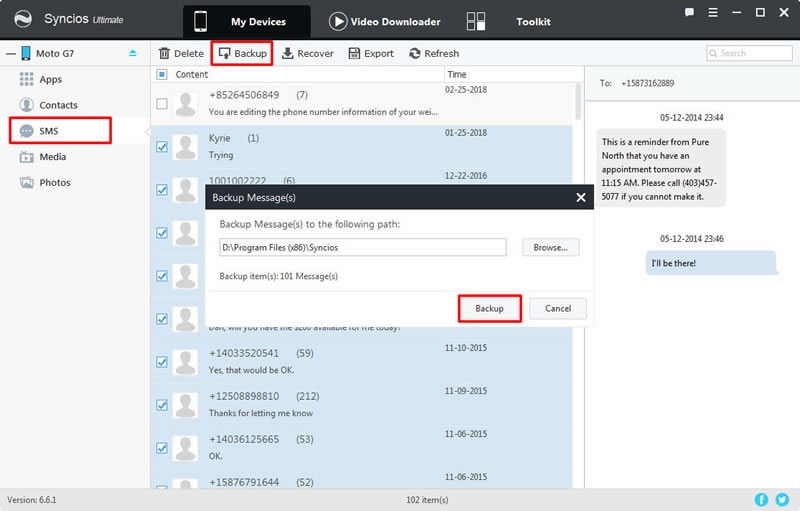Toggle the select-all Content checkbox

(x=162, y=74)
